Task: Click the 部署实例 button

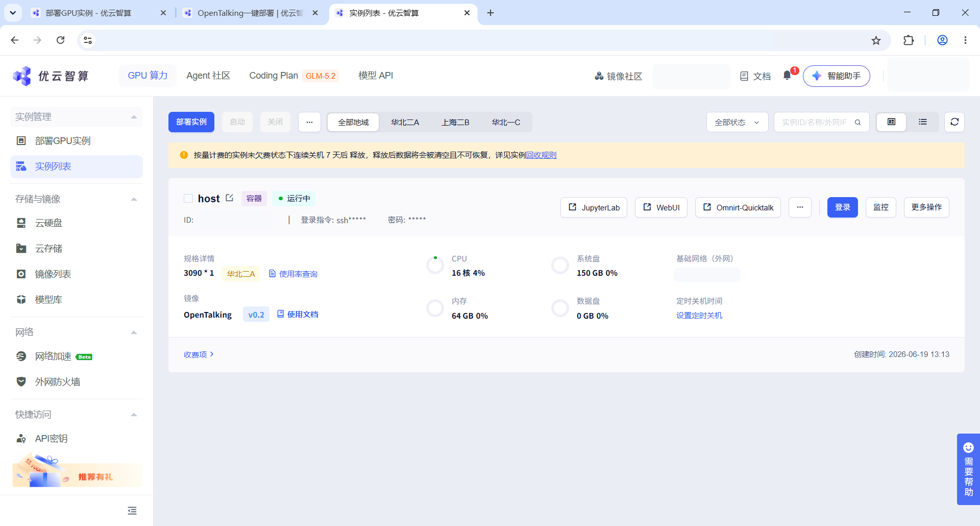Action: point(191,122)
